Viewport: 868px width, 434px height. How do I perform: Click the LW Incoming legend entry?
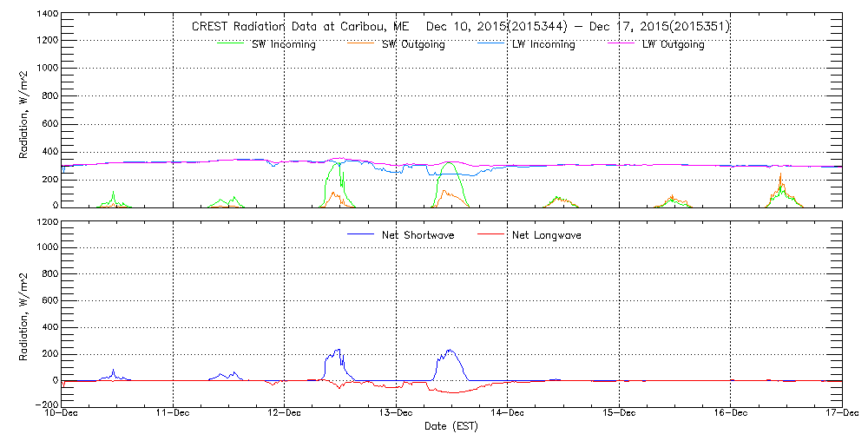coord(542,45)
